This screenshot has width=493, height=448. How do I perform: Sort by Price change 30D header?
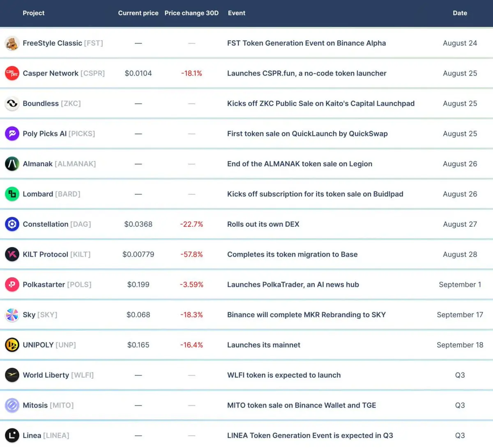click(191, 13)
